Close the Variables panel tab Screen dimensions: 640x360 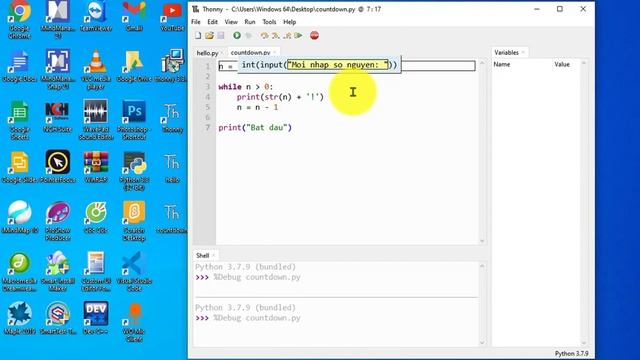[523, 53]
